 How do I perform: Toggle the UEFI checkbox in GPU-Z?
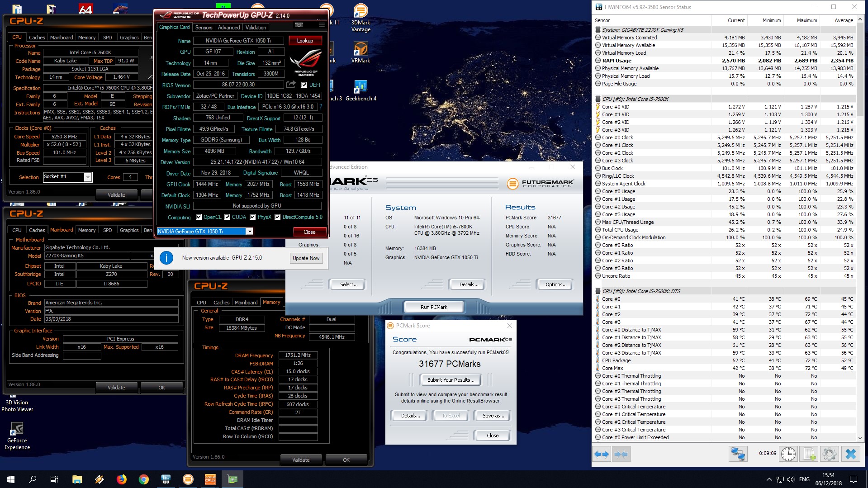304,85
